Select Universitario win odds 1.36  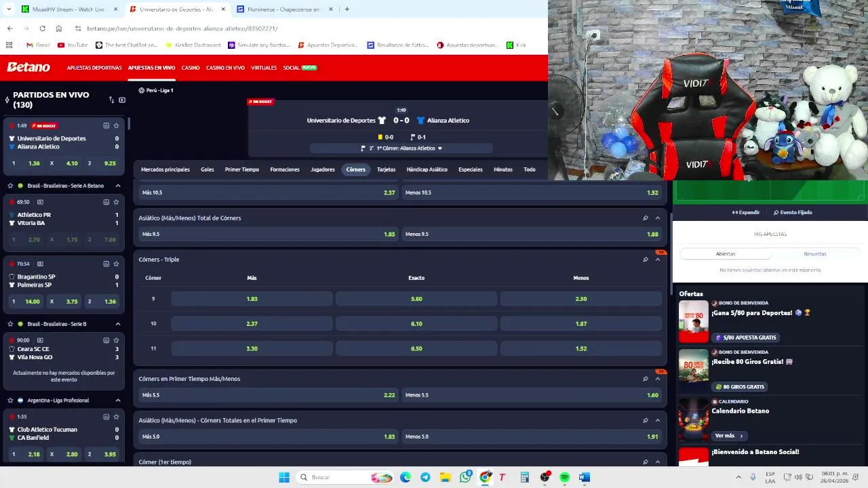[x=26, y=163]
